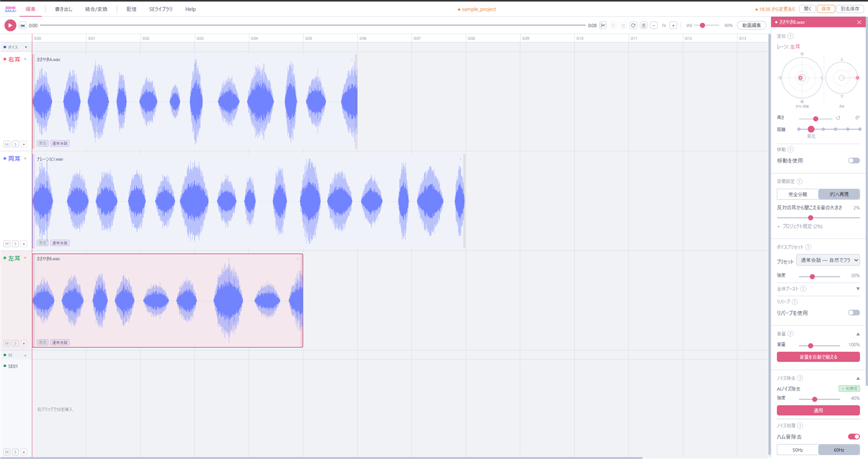Start playback with the pink play button
Image resolution: width=868 pixels, height=459 pixels.
click(x=10, y=25)
